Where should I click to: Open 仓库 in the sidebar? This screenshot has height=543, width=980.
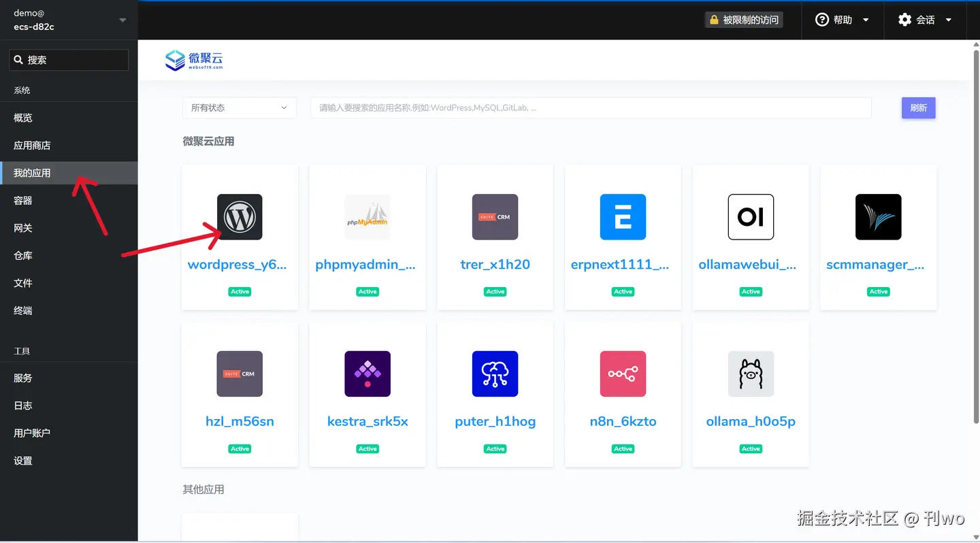[69, 255]
